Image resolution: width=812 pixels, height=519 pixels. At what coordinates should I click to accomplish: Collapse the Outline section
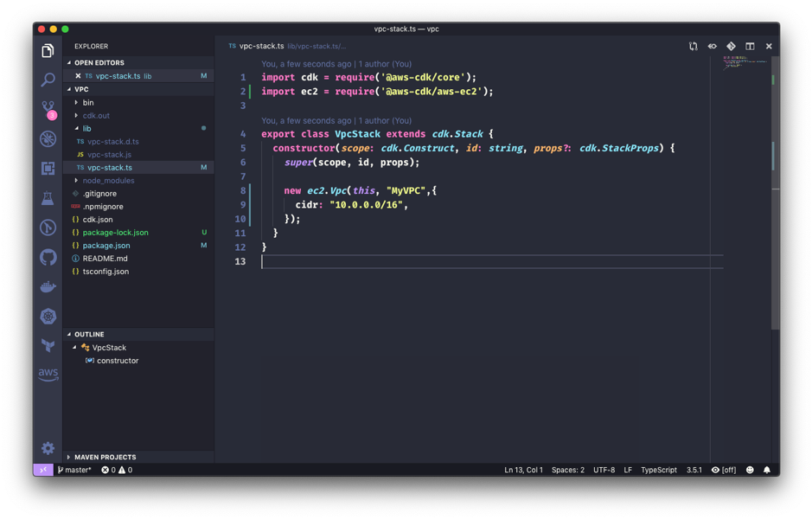[x=138, y=334]
